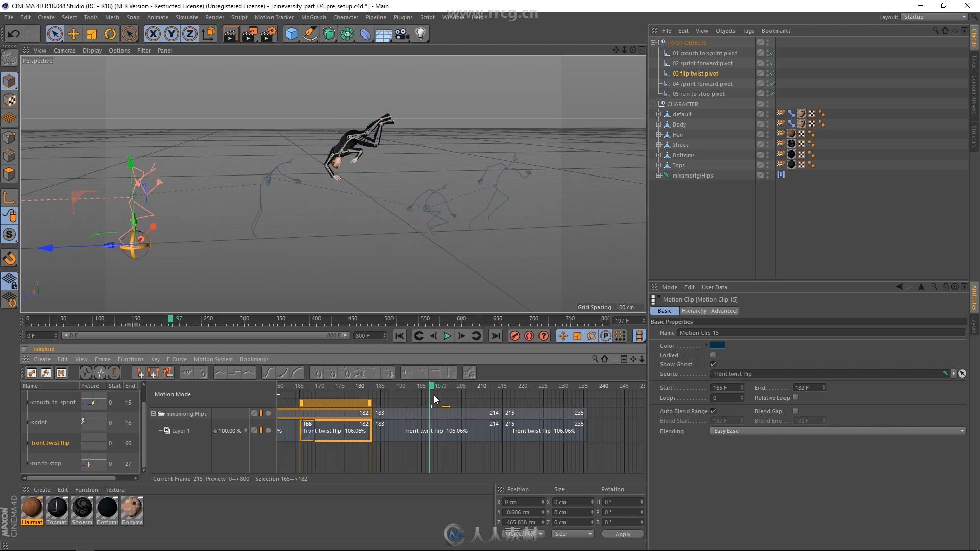The height and width of the screenshot is (551, 980).
Task: Add Floor environment object
Action: point(383,34)
